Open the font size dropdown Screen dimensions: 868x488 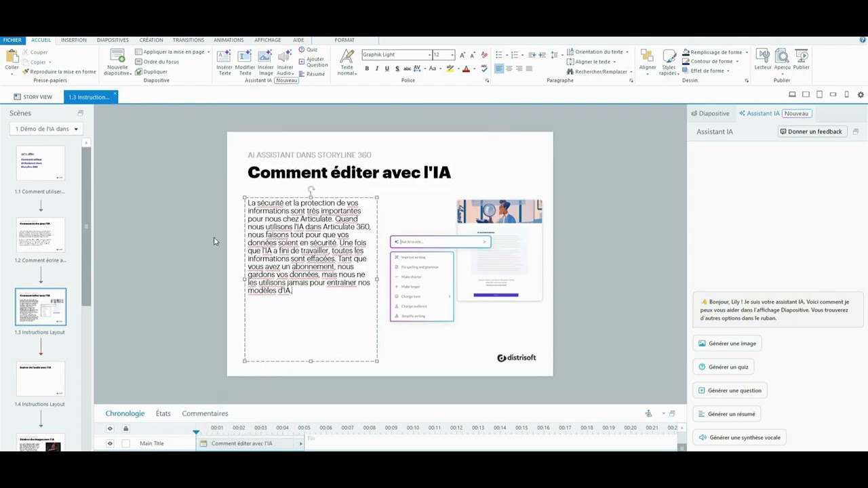452,55
